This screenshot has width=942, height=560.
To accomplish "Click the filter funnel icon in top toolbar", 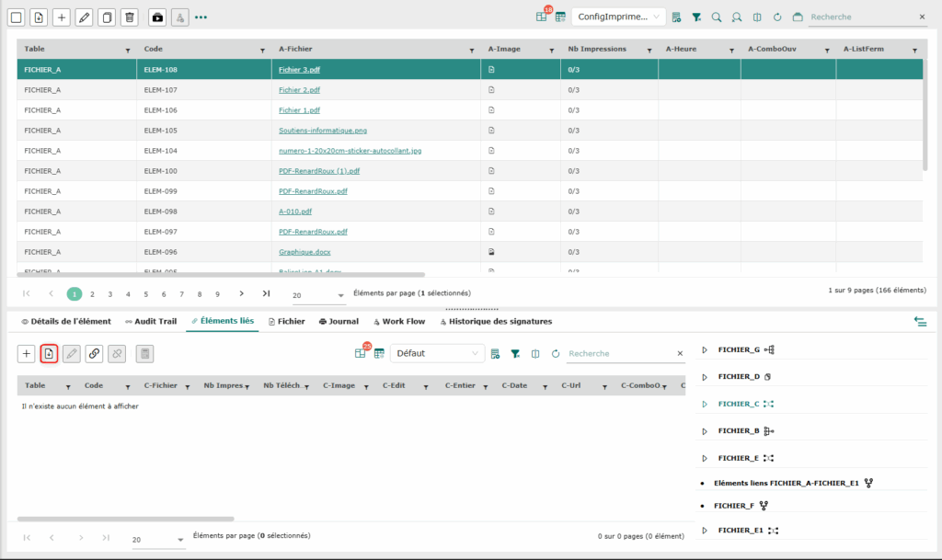I will [696, 17].
